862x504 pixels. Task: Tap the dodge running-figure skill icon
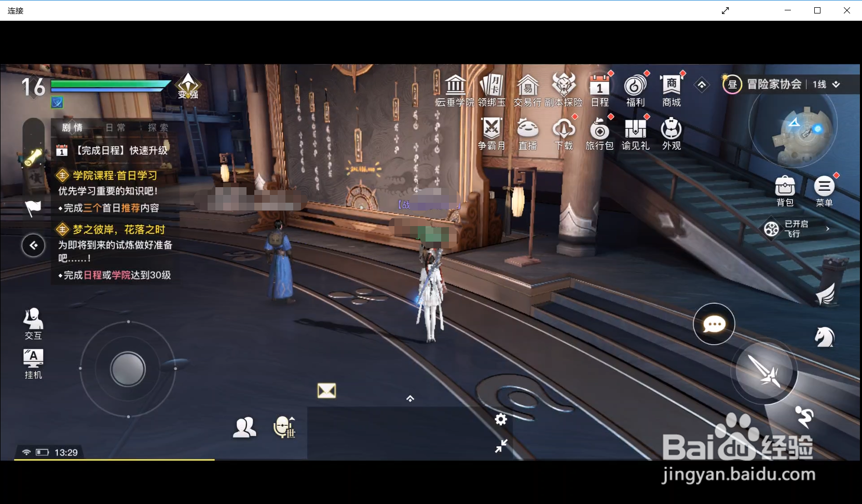804,417
